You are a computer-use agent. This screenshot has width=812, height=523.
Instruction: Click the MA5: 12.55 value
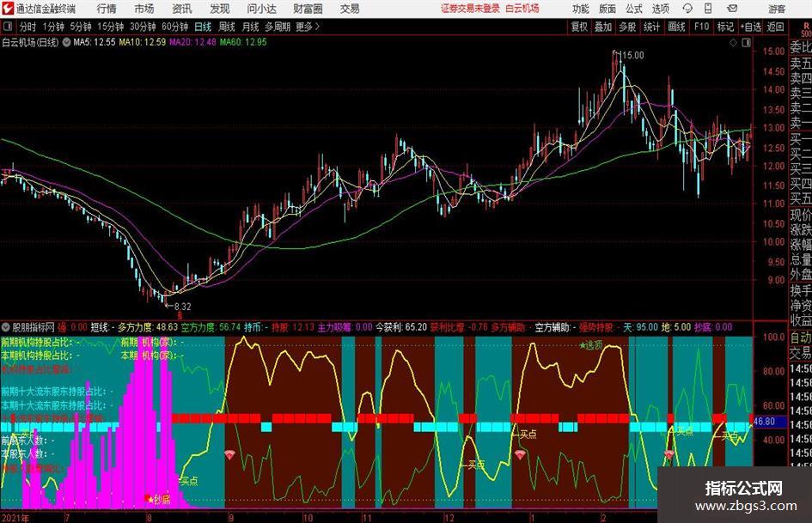click(x=95, y=42)
